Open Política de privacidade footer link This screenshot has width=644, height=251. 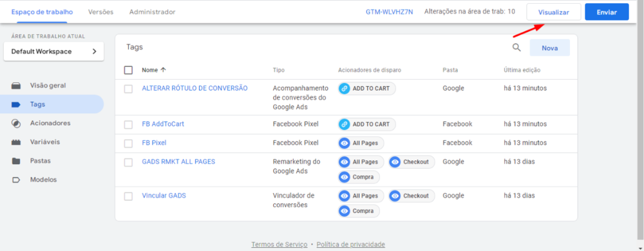point(351,245)
